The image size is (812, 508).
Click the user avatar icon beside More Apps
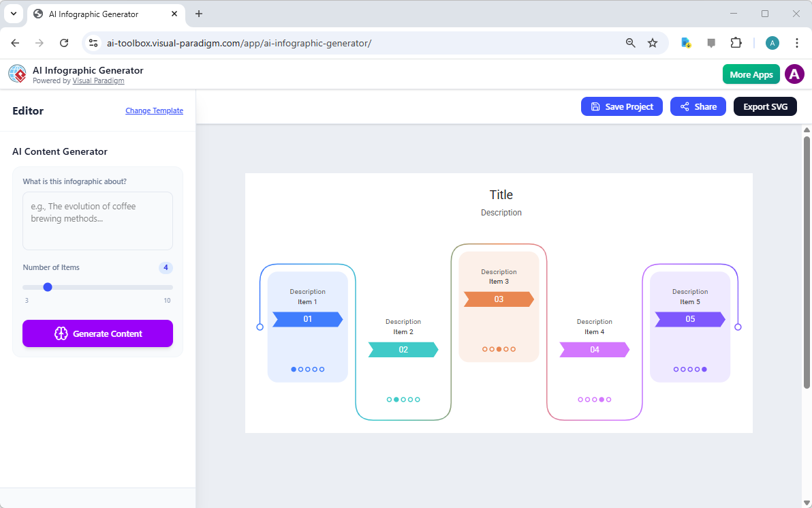tap(794, 74)
